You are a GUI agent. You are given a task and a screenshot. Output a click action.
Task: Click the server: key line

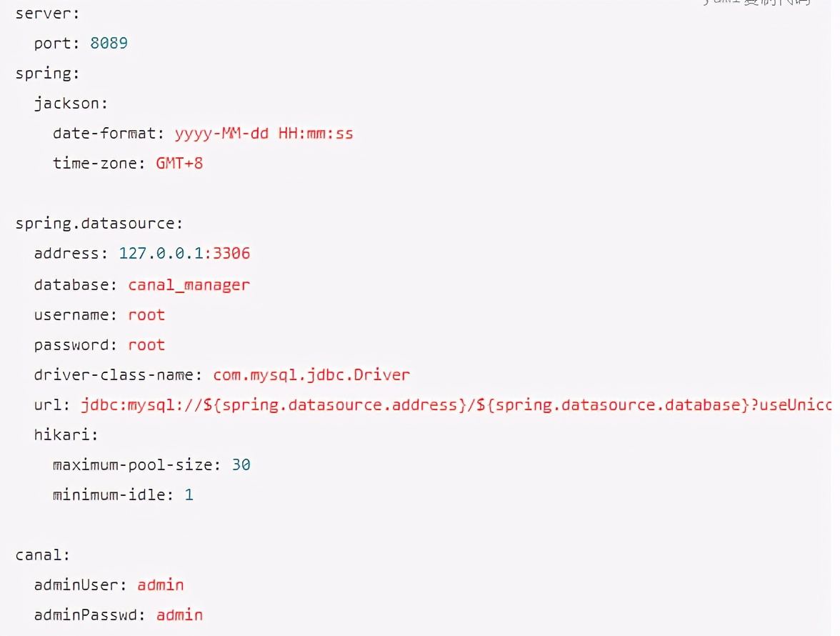[x=47, y=14]
